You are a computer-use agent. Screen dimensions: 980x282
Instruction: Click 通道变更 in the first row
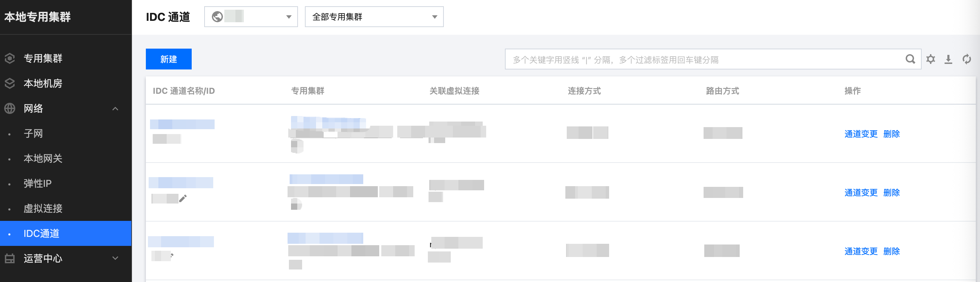861,134
